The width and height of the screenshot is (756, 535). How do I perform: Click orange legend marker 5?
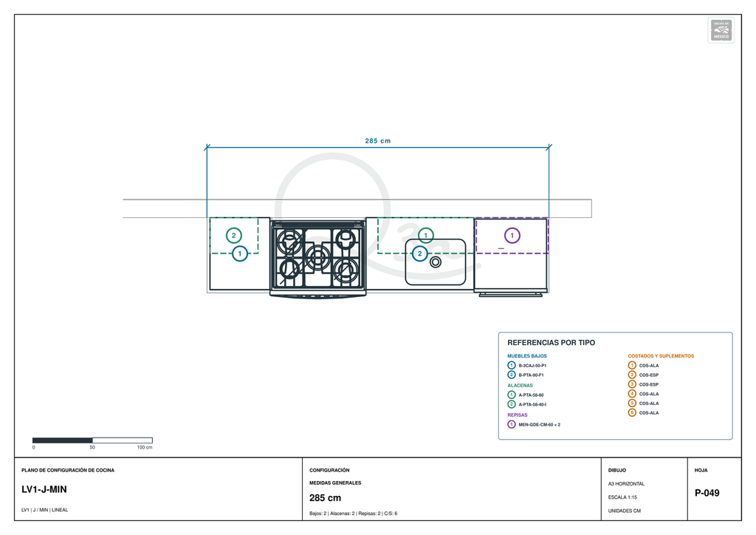[632, 403]
